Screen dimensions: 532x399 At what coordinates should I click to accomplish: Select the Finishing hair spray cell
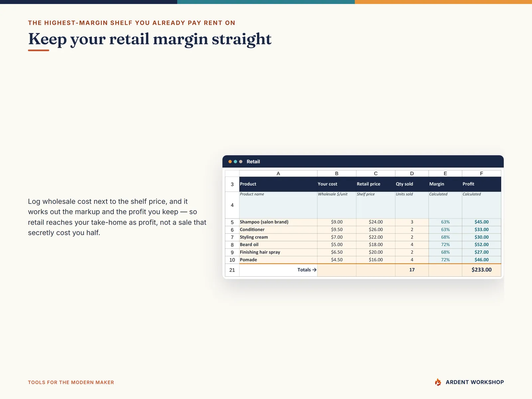tap(278, 252)
